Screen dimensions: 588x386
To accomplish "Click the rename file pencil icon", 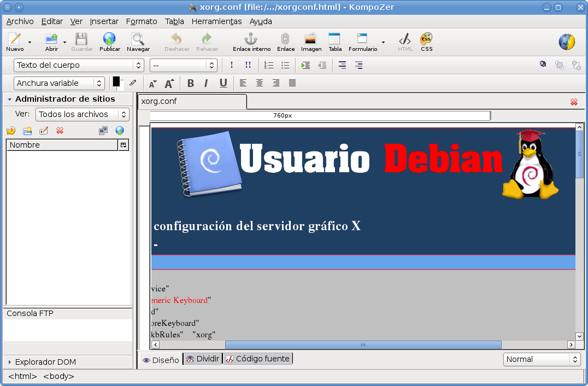I will 44,131.
